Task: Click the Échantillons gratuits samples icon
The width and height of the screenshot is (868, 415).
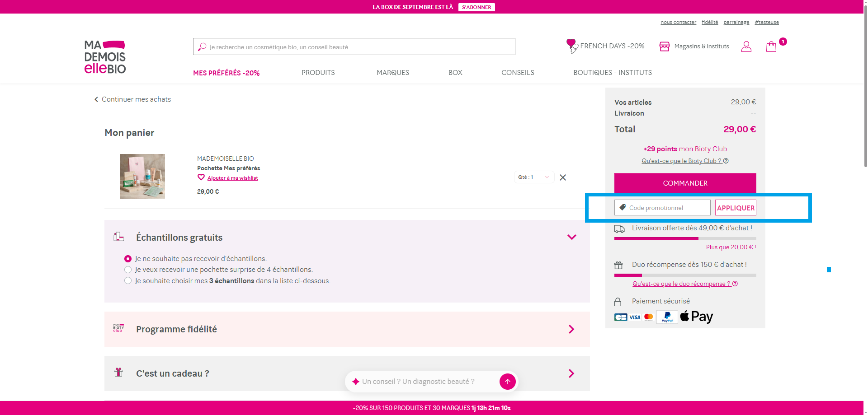Action: pos(119,237)
